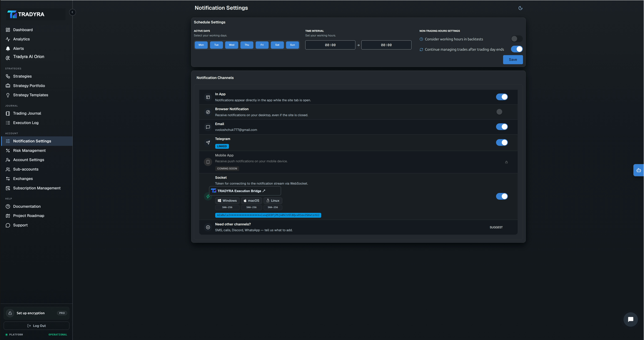This screenshot has width=644, height=340.
Task: Download the Linux bridge build
Action: 273,201
